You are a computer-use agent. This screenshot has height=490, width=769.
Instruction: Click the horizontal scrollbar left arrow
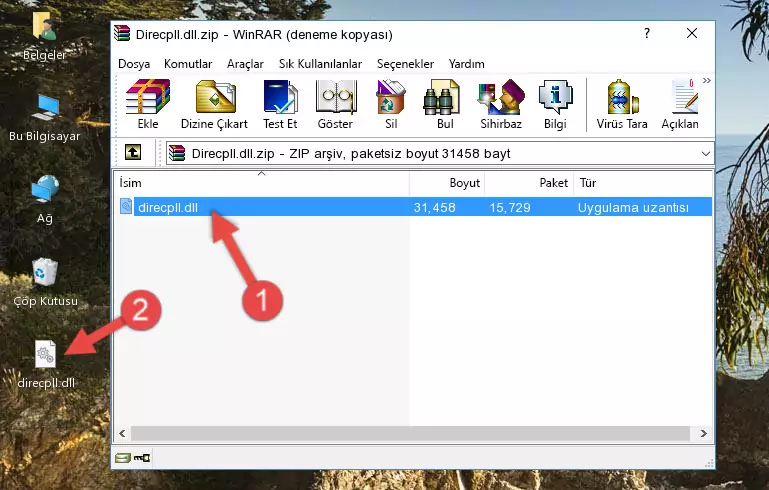[x=122, y=434]
